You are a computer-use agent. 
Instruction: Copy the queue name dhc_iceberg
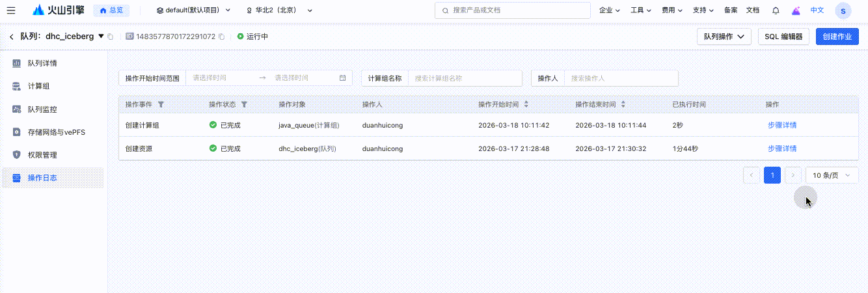[111, 36]
